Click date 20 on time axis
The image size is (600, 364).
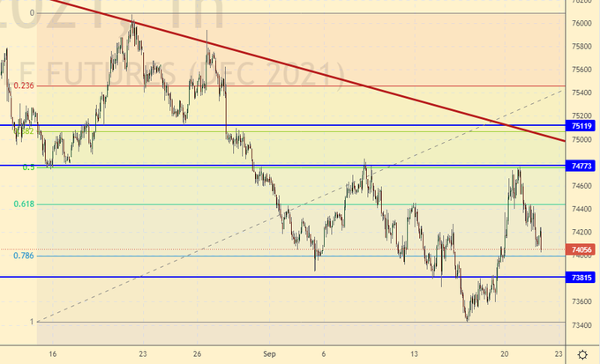(502, 353)
